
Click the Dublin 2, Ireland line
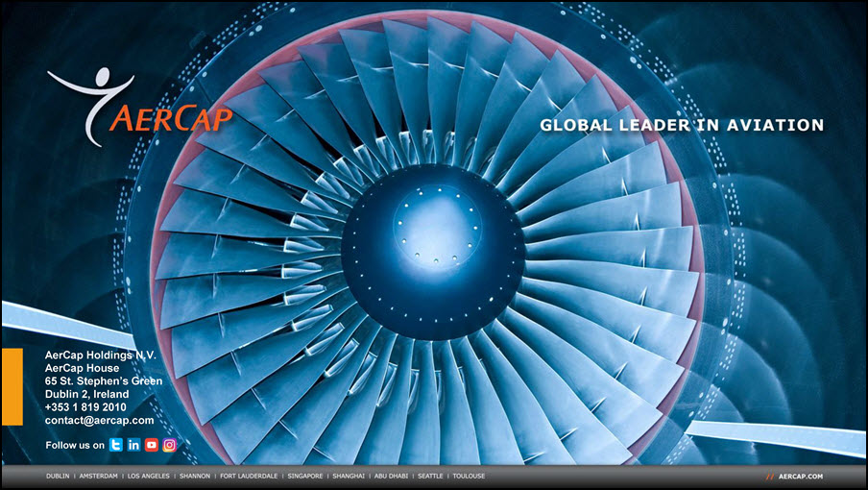click(x=87, y=394)
